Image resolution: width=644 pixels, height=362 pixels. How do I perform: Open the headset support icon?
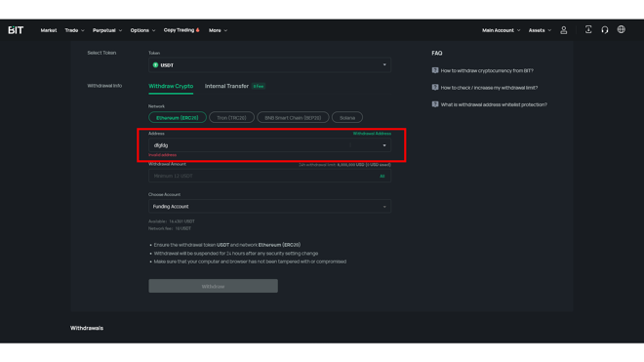click(605, 29)
